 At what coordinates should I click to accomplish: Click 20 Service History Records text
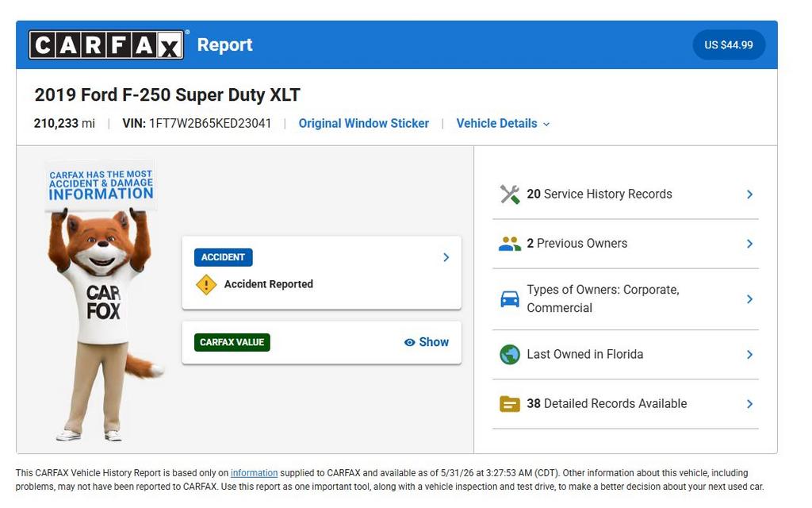click(x=599, y=194)
